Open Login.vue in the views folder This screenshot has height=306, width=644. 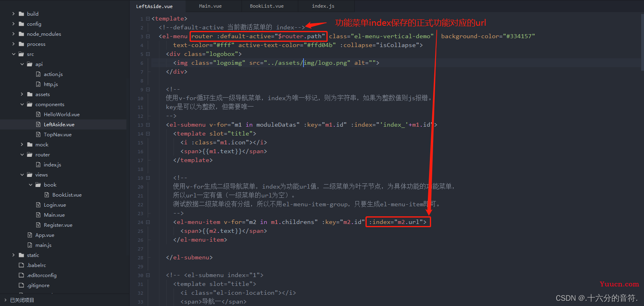tap(55, 205)
